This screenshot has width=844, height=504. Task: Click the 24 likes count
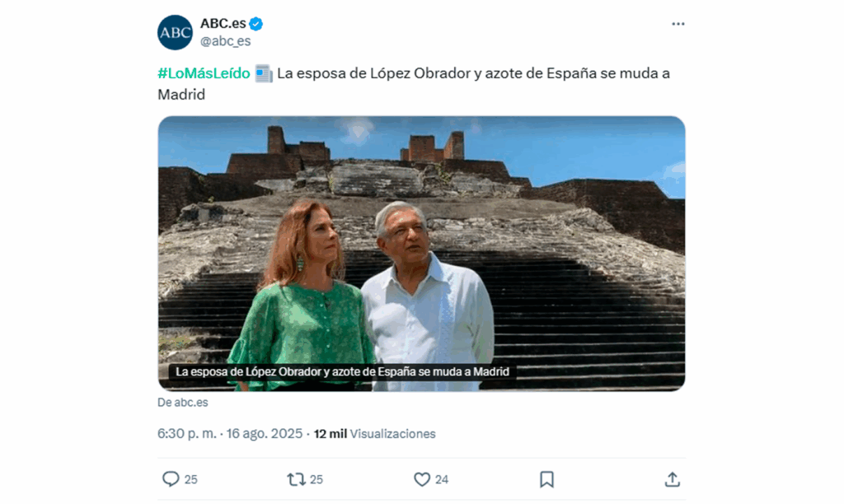tap(442, 479)
